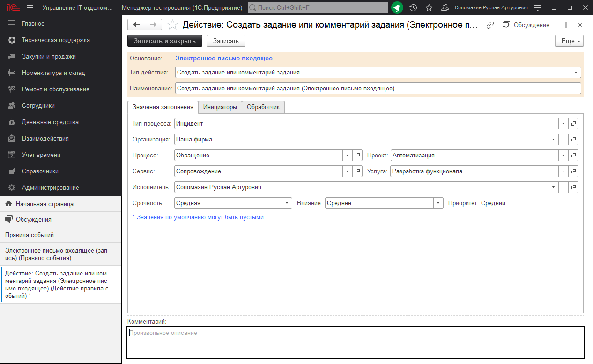Click the star icon next to the form title

click(172, 25)
